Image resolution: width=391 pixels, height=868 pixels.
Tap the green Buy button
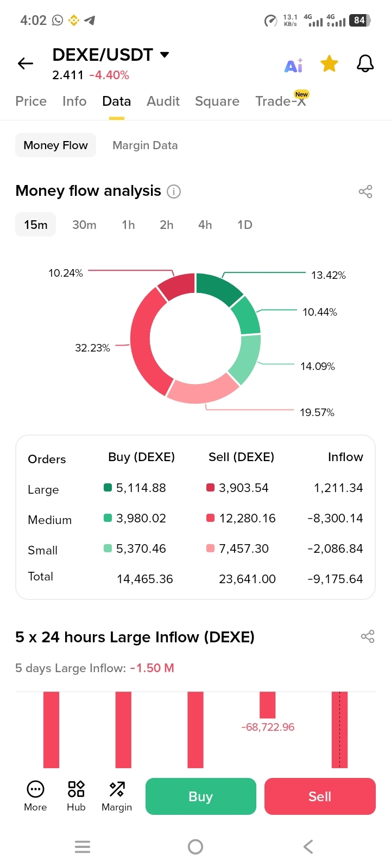click(x=201, y=796)
